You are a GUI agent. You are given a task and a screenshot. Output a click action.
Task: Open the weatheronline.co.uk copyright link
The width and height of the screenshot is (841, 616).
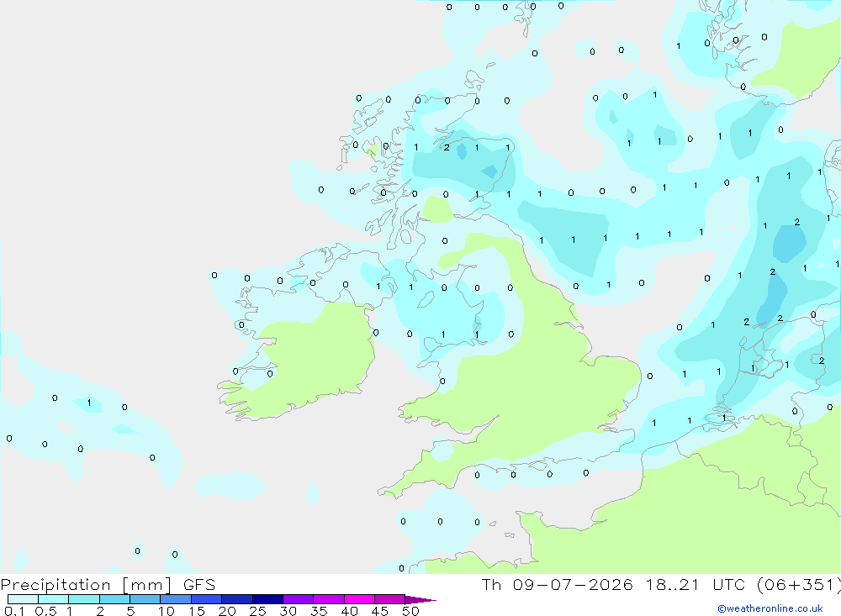770,608
